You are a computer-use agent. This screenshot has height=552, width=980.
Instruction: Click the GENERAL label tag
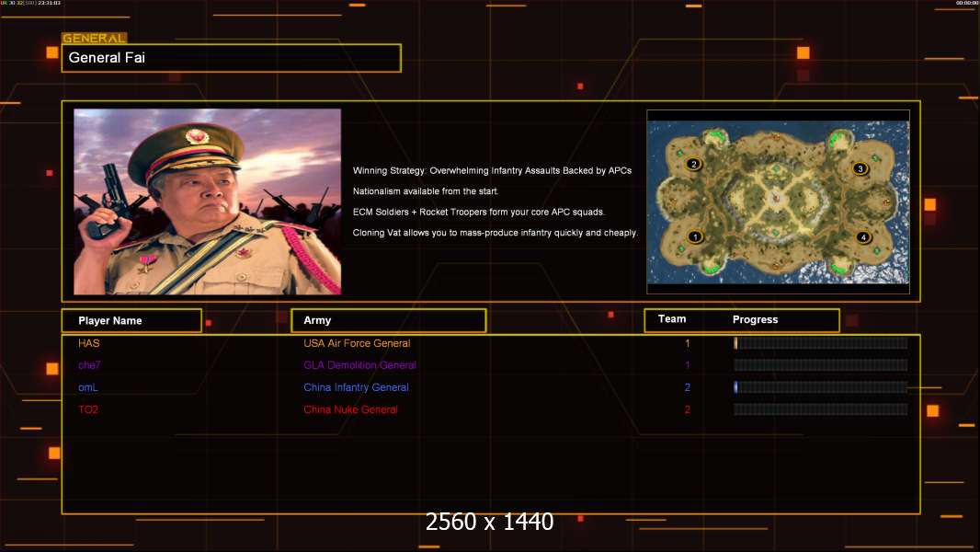coord(95,38)
